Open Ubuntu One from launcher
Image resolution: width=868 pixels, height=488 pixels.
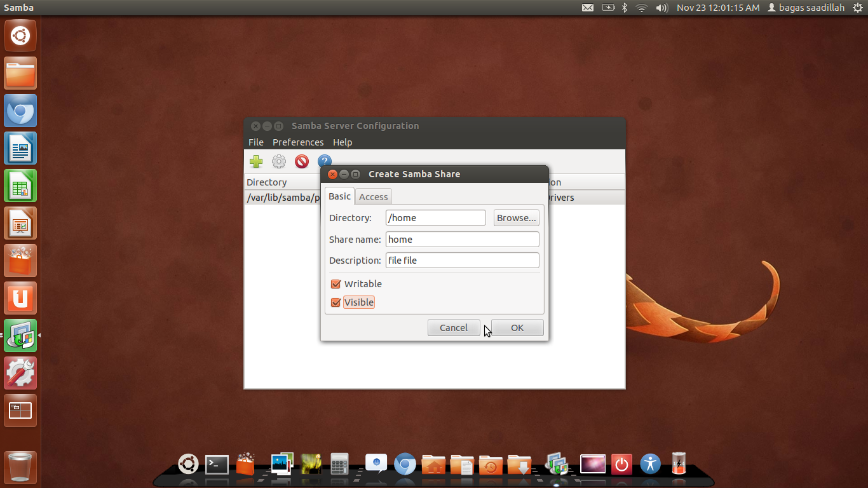click(x=20, y=298)
